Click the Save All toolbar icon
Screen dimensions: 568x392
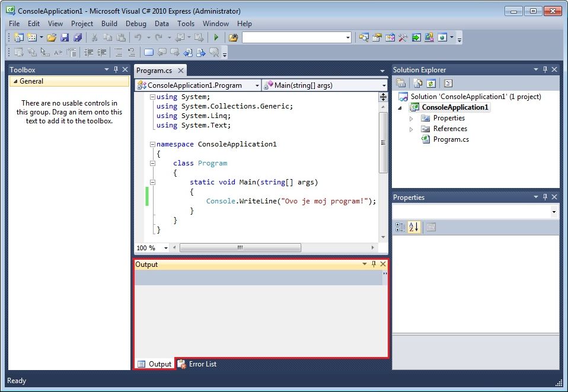coord(78,37)
